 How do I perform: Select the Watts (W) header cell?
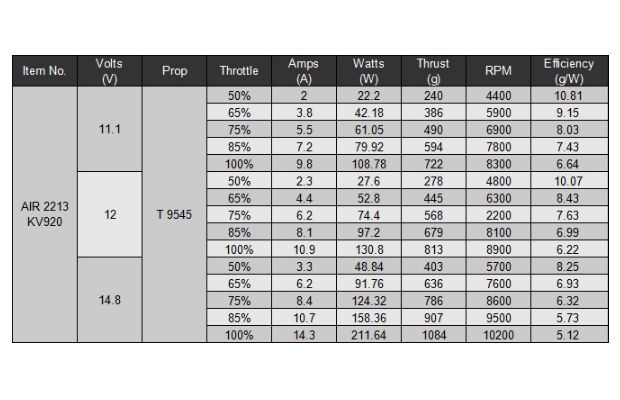coord(369,71)
